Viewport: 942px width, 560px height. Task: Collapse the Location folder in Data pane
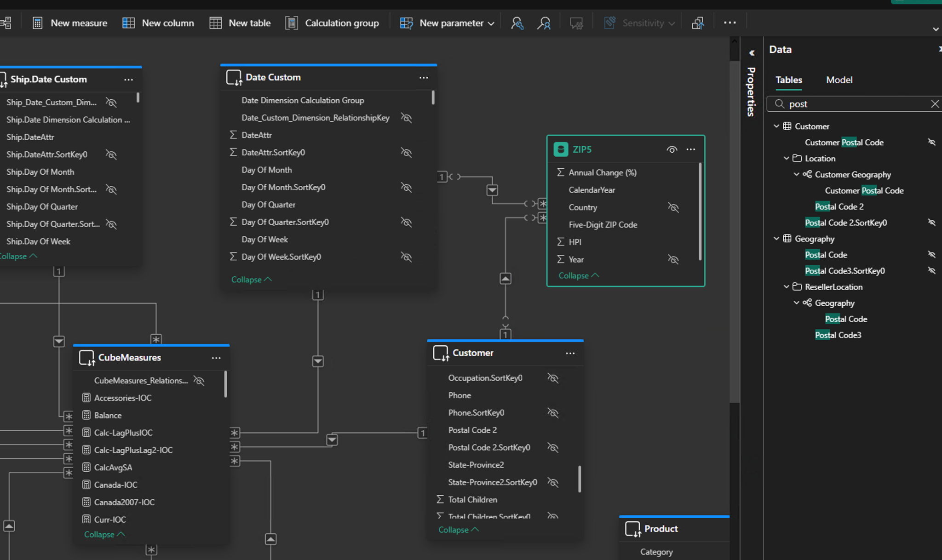coord(787,158)
